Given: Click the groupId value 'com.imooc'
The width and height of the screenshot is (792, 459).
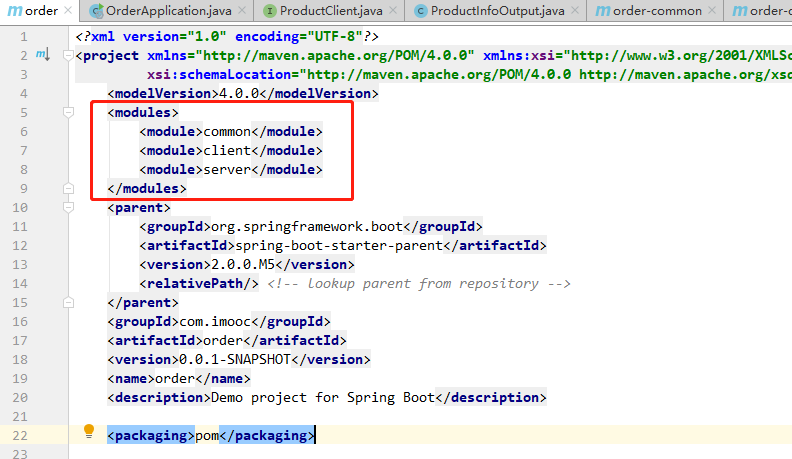Looking at the screenshot, I should click(x=215, y=322).
